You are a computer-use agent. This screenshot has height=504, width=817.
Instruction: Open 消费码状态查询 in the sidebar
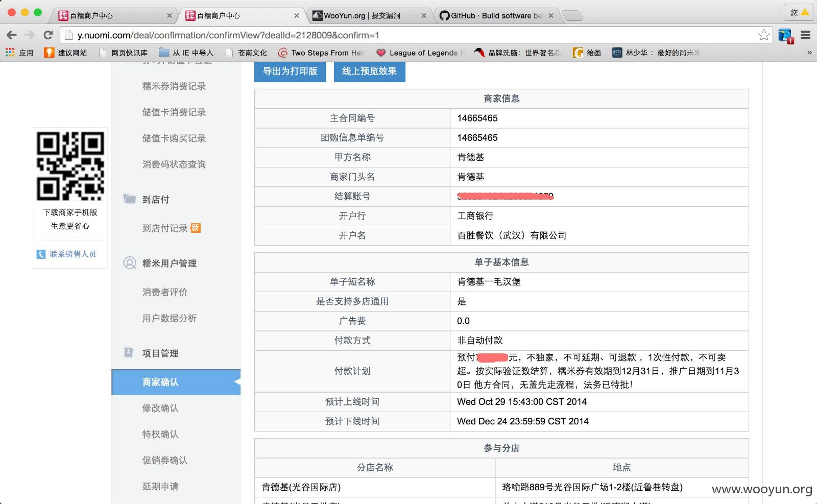pos(174,164)
